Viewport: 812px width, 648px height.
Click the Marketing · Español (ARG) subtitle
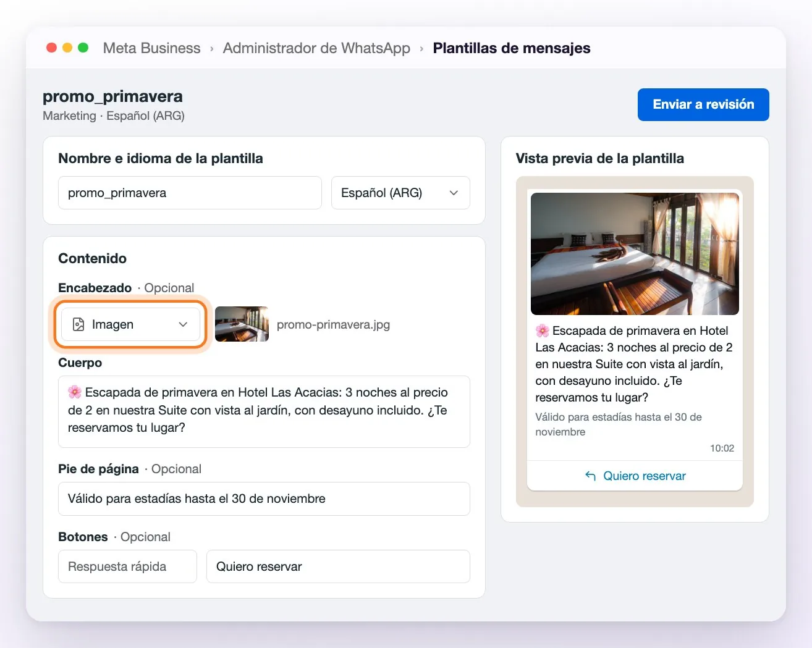pos(114,116)
